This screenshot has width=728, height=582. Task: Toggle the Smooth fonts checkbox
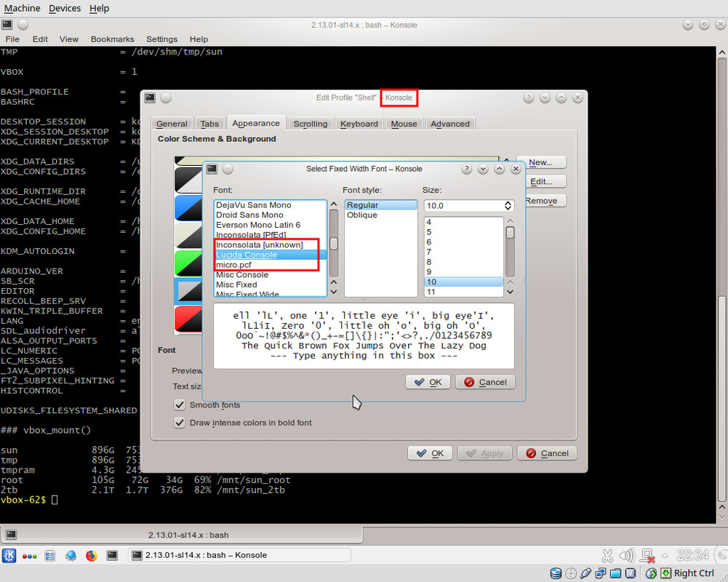coord(179,404)
